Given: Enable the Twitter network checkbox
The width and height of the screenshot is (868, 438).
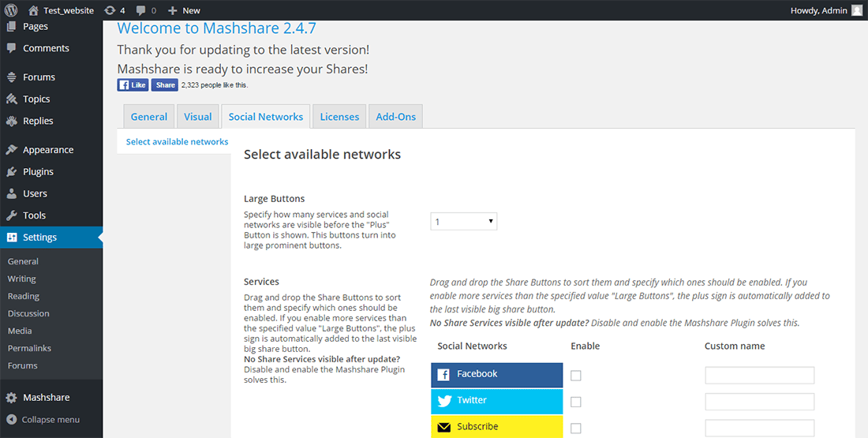Looking at the screenshot, I should 576,402.
